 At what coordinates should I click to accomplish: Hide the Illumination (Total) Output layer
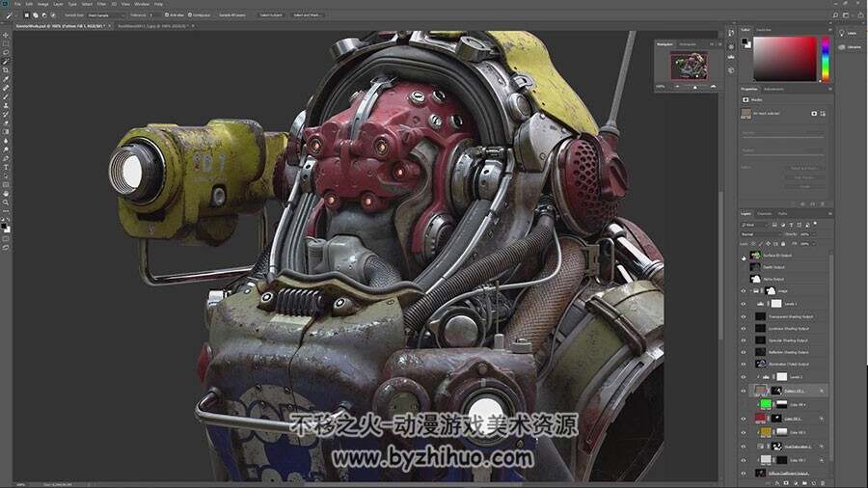pyautogui.click(x=744, y=364)
